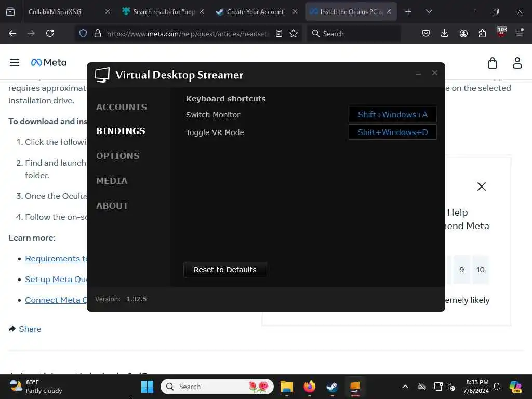
Task: Click the Meta logo
Action: tap(49, 62)
